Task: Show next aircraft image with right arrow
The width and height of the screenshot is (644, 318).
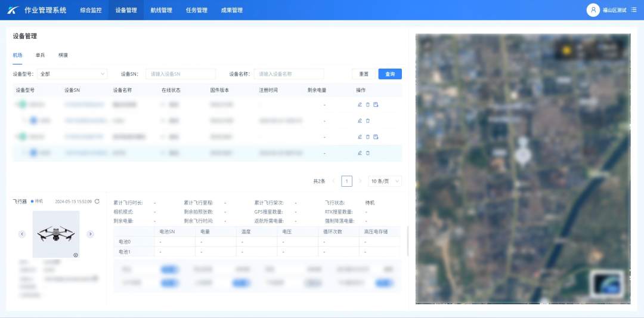Action: pos(91,234)
